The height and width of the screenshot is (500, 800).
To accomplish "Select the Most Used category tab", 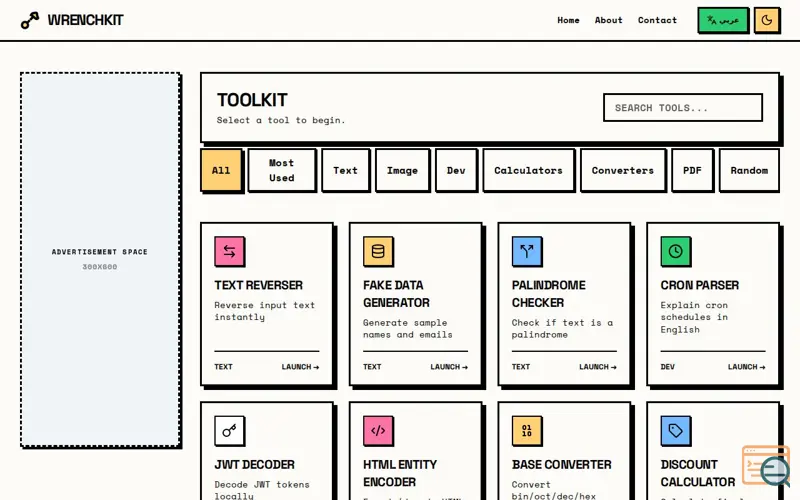I will 282,170.
